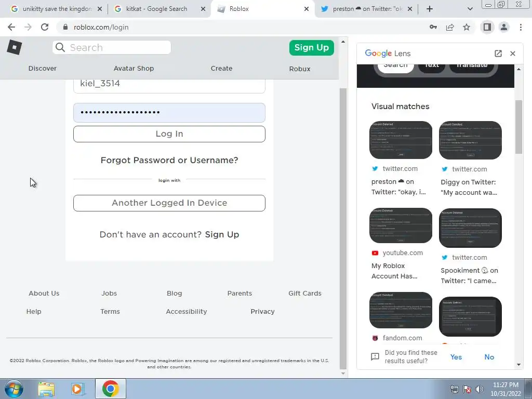Click Forgot Password or Username link
532x399 pixels.
(x=169, y=160)
